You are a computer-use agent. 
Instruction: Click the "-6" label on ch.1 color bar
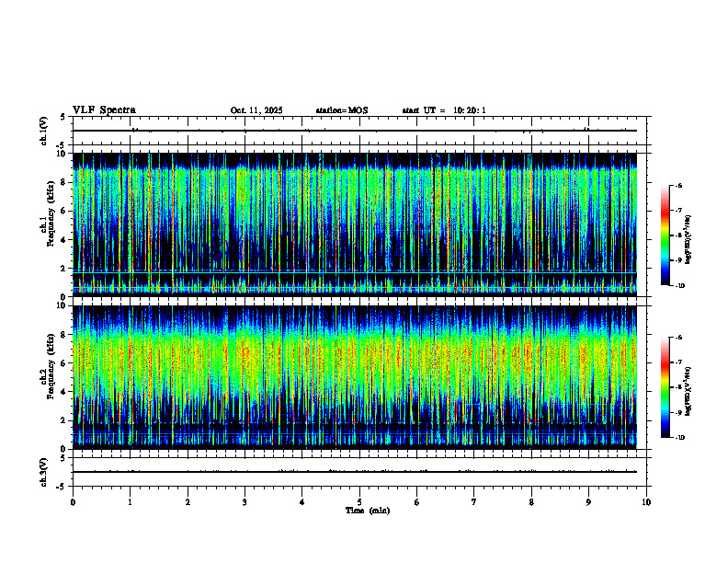(678, 185)
